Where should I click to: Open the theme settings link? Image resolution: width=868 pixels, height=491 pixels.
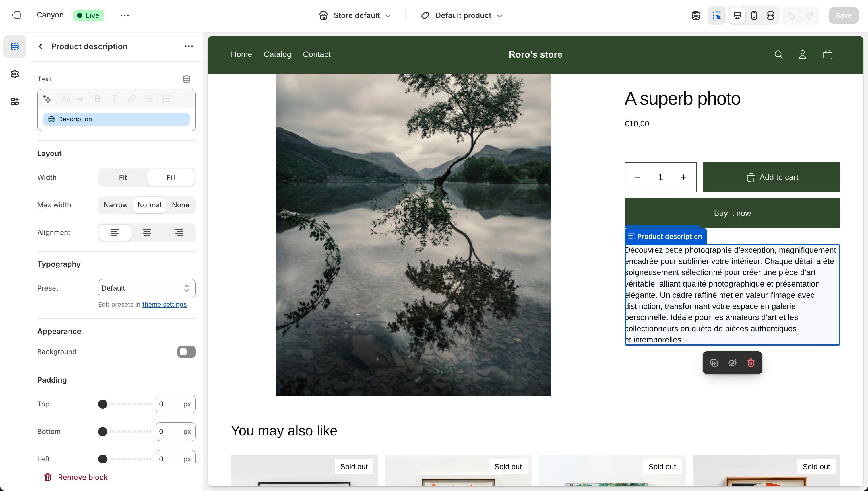pyautogui.click(x=164, y=304)
